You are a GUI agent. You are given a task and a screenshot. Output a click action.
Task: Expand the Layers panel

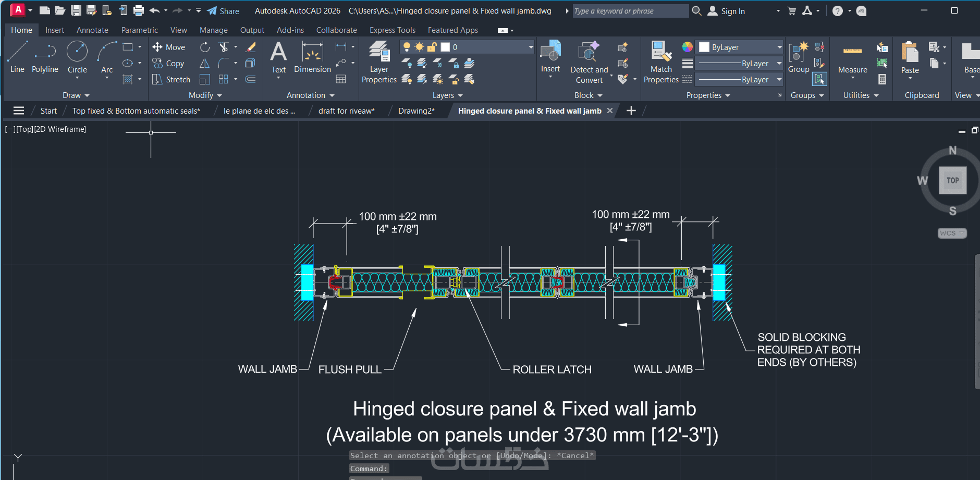coord(448,95)
